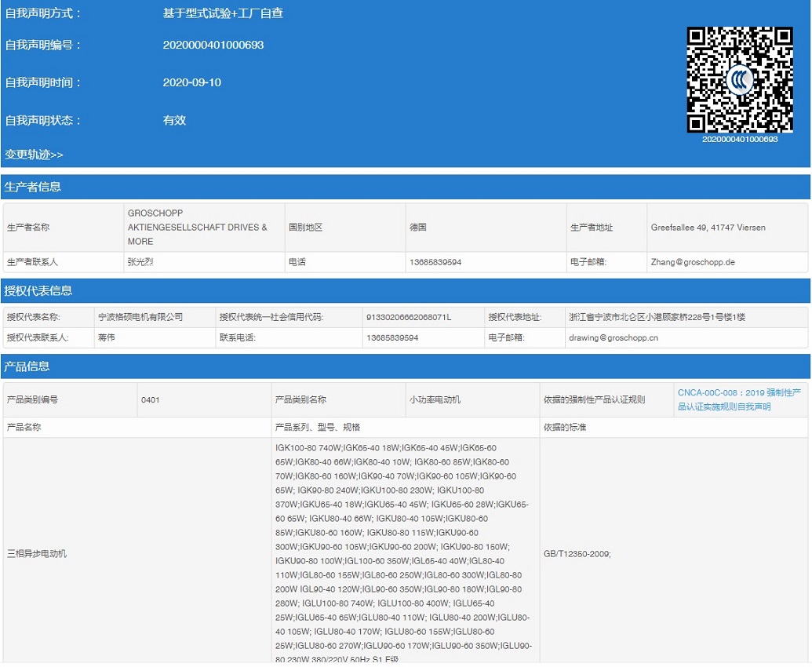Screen dimensions: 812x667
Task: Click the number caption under the QR code
Action: [740, 140]
